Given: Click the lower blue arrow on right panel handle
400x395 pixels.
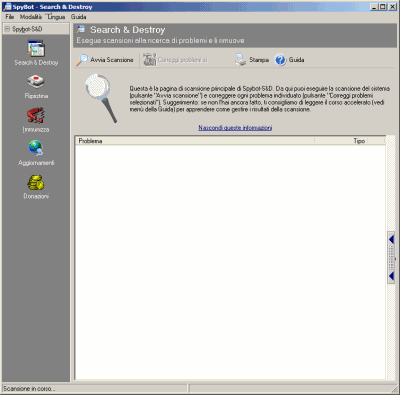Looking at the screenshot, I should tap(391, 276).
